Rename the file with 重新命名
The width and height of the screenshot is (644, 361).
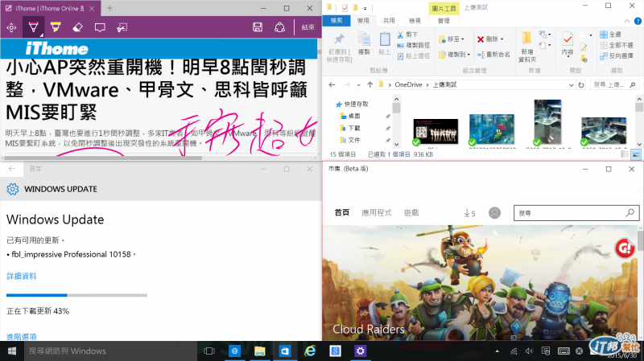point(493,54)
